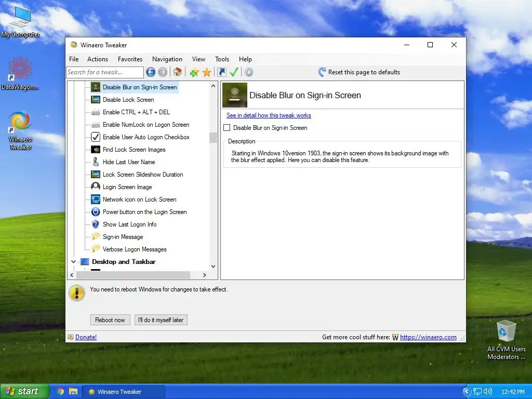Click the grey Forward navigation arrow
This screenshot has height=399, width=532.
pos(163,72)
